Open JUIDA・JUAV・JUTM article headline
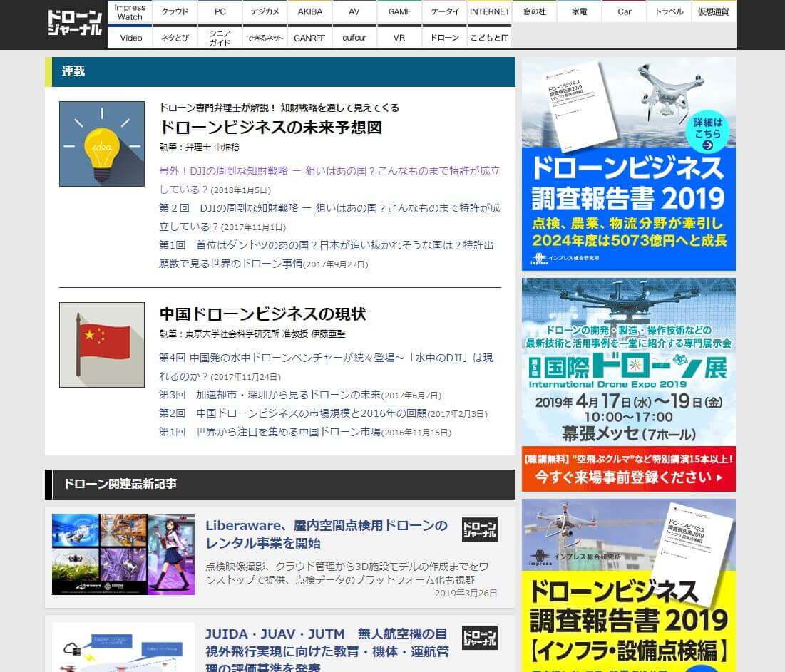 click(327, 651)
